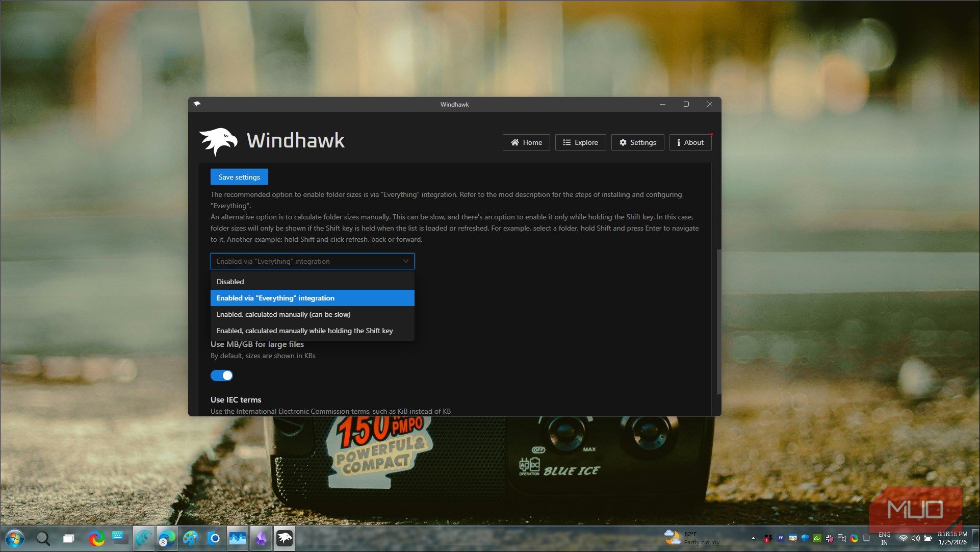Click the Windhawk eagle logo
980x552 pixels.
click(218, 141)
